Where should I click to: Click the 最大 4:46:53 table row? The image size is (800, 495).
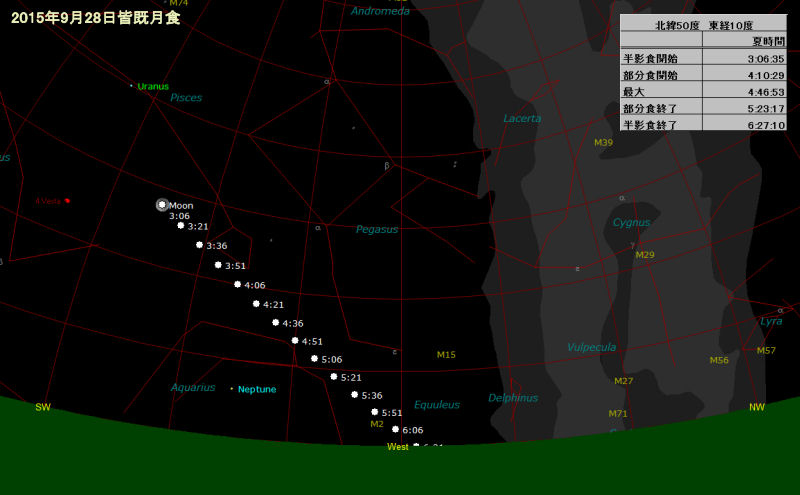[703, 91]
